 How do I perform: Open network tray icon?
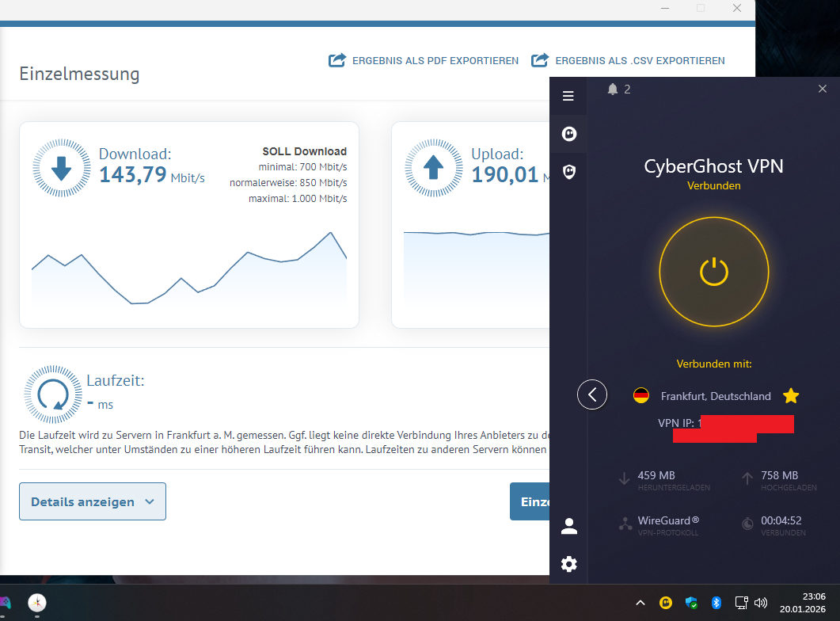point(741,603)
